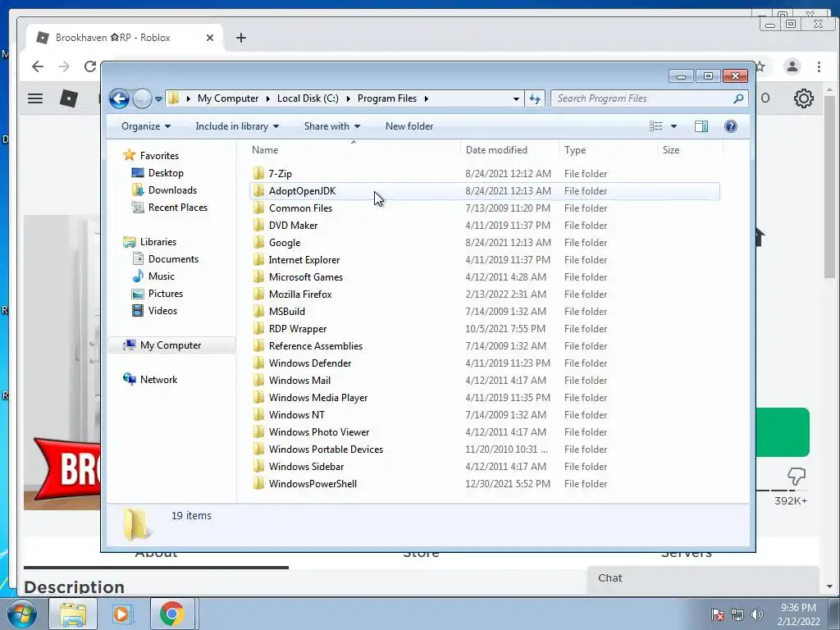This screenshot has height=630, width=840.
Task: Go back with Explorer's Back arrow
Action: (119, 98)
